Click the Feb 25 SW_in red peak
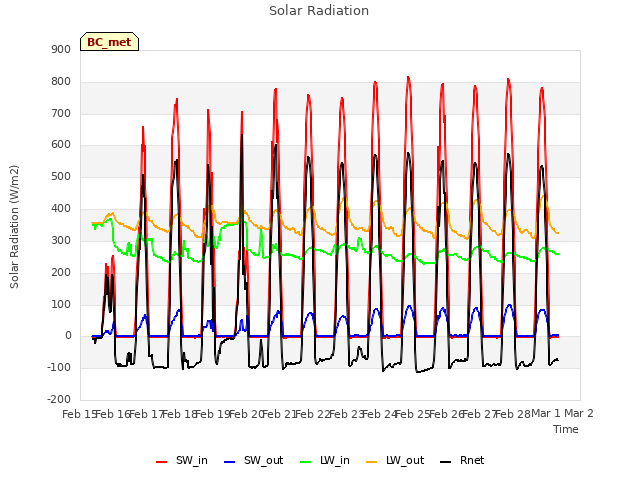 coord(408,77)
